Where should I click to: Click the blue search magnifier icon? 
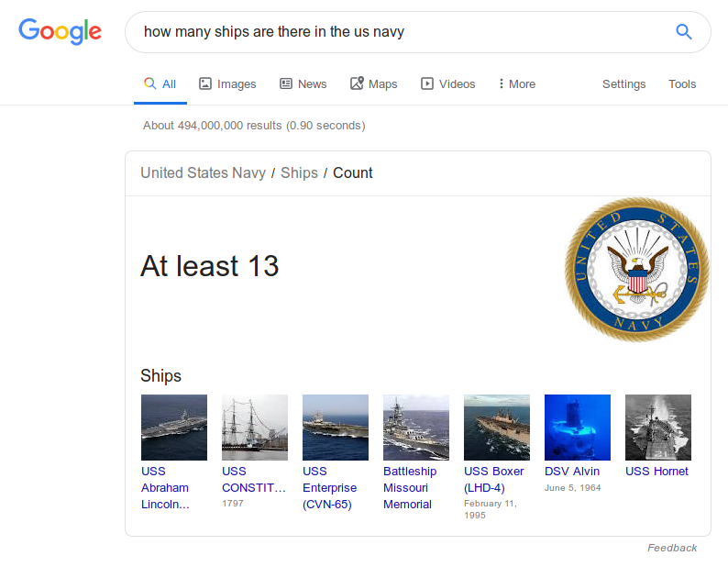click(x=683, y=31)
